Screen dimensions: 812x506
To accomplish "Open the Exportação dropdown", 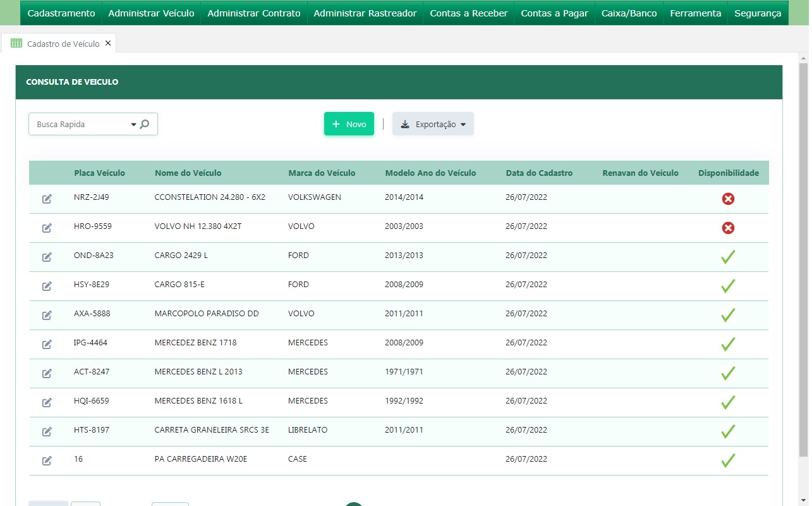I will pos(433,125).
